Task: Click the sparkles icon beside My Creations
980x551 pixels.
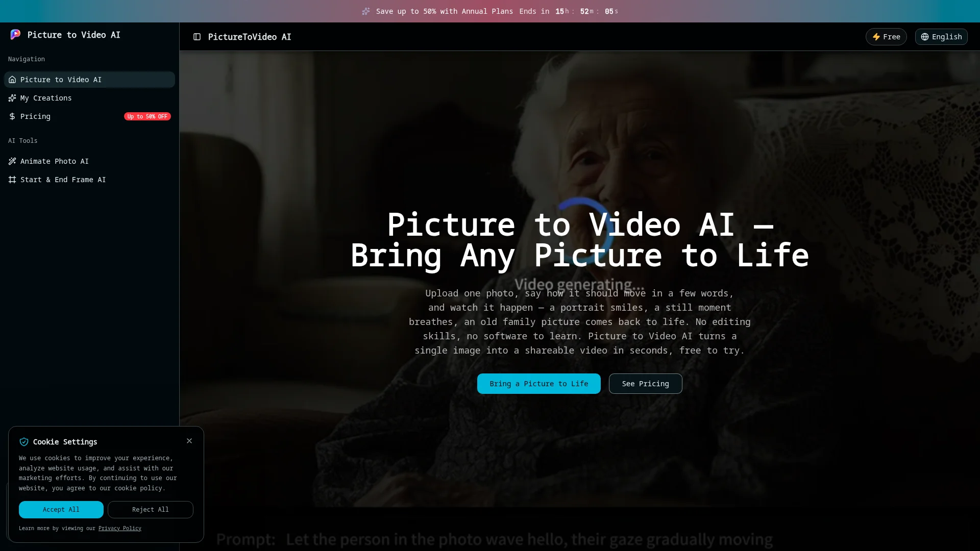Action: [x=12, y=98]
